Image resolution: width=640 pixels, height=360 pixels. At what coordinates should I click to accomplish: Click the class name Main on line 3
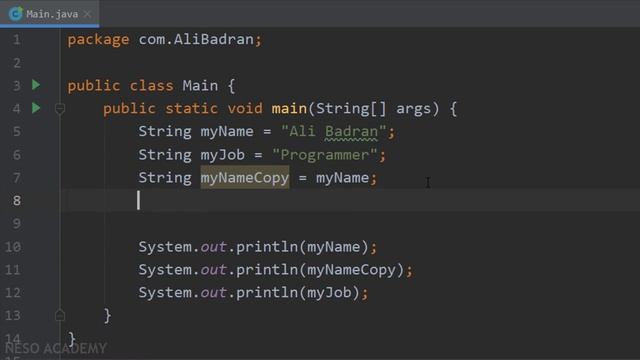click(x=200, y=86)
